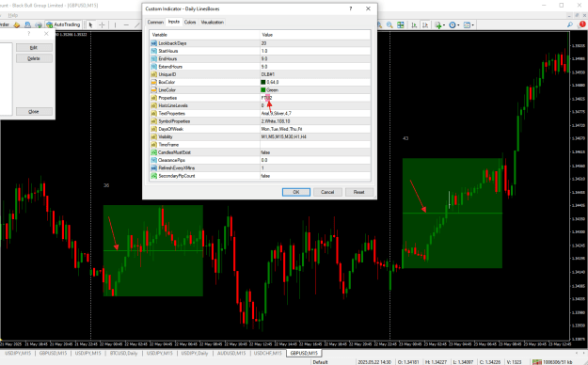The image size is (588, 365).
Task: Expand the periods dropdown arrow
Action: coord(458,25)
